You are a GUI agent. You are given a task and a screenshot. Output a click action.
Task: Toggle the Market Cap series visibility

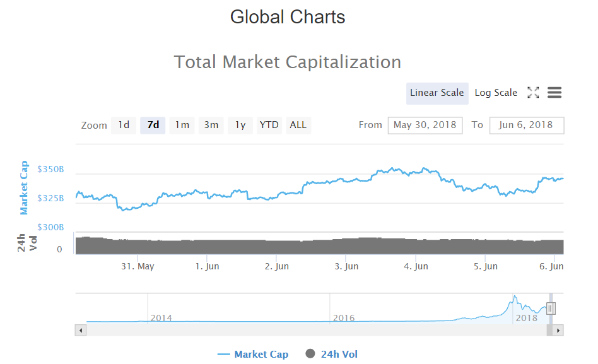point(260,354)
